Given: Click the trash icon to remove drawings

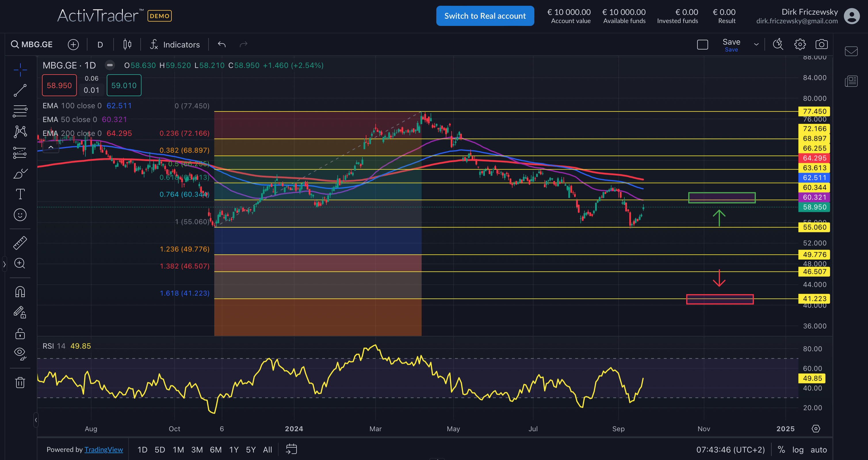Looking at the screenshot, I should coord(20,383).
